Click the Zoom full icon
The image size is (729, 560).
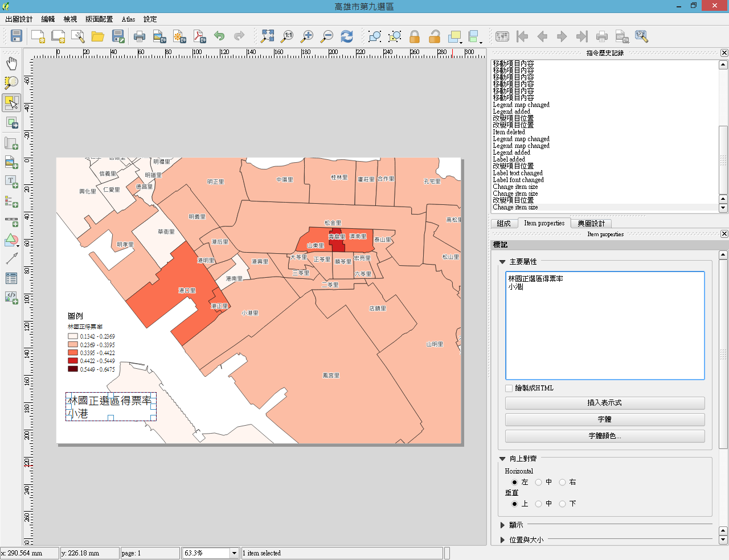pyautogui.click(x=267, y=36)
